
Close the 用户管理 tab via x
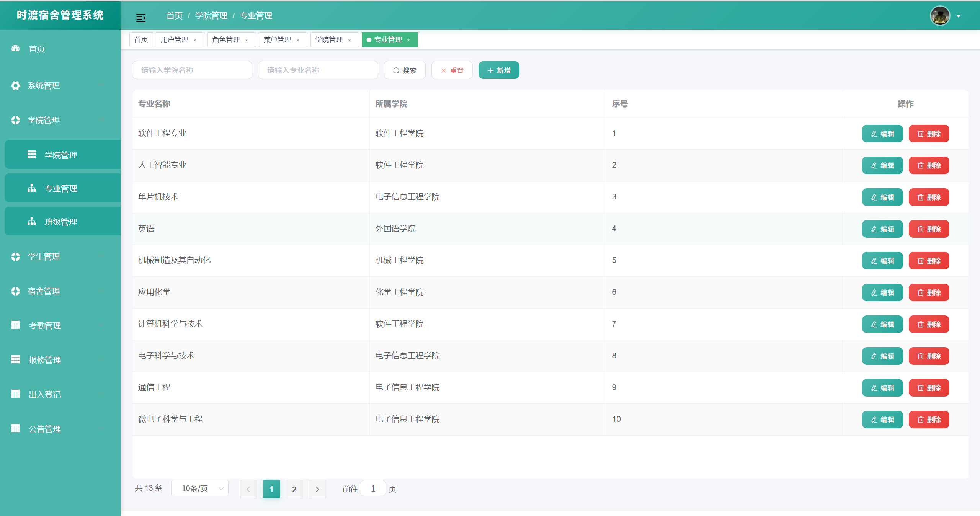[x=195, y=40]
